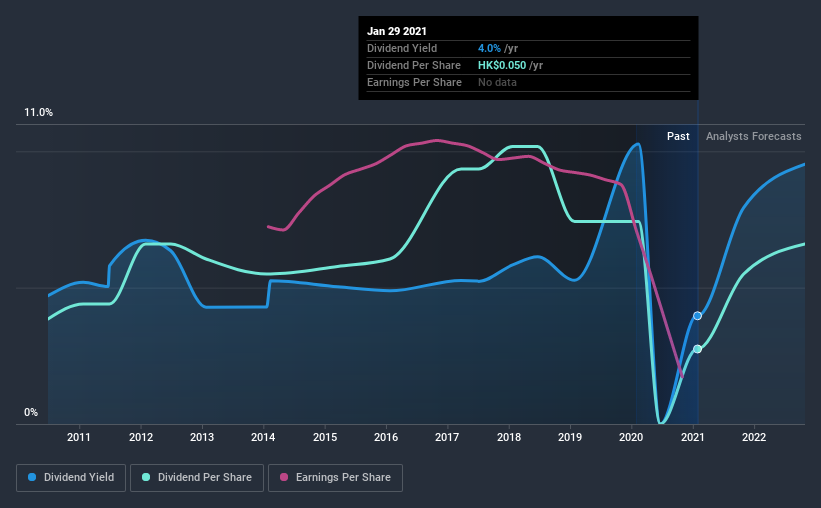Viewport: 821px width, 508px height.
Task: Click the Dividend Per Share tooltip row label
Action: 414,65
